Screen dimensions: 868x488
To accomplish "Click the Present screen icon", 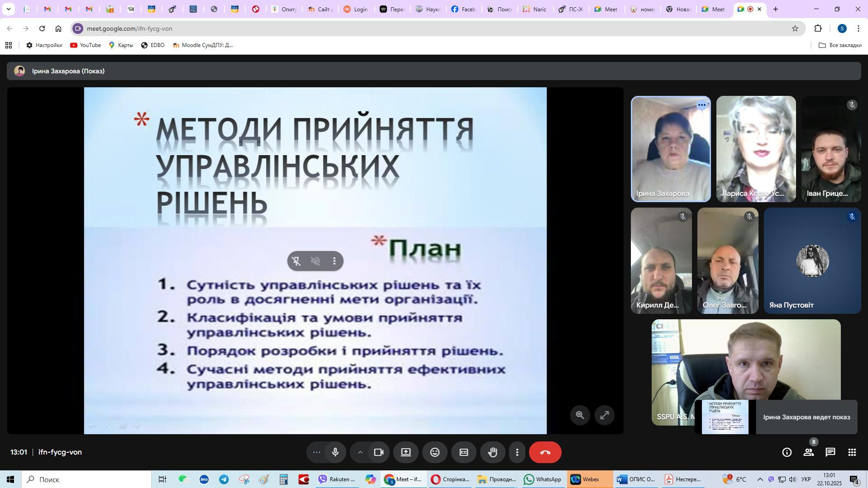I will coord(406,452).
